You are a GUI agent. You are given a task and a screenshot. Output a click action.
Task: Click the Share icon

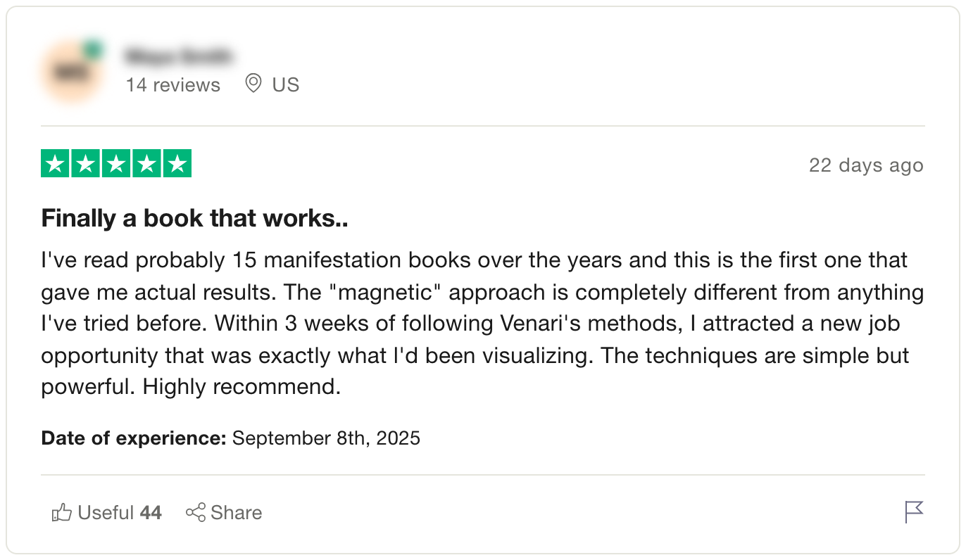tap(195, 512)
